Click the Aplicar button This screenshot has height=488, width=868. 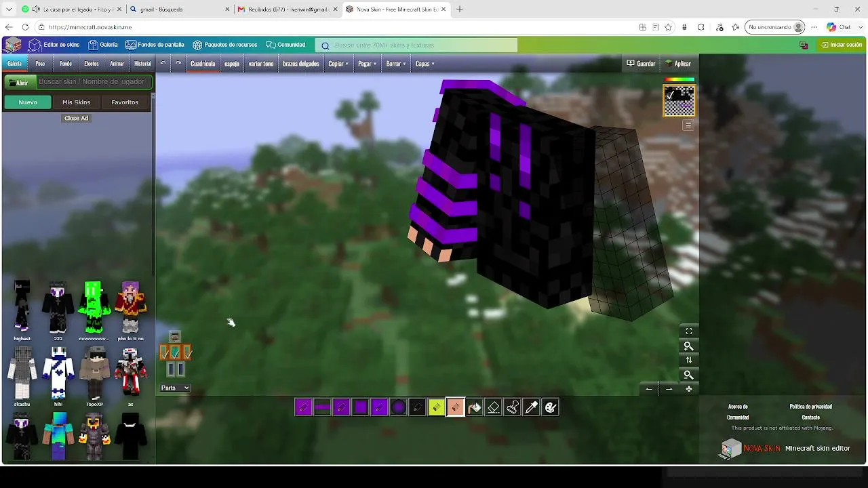click(678, 64)
